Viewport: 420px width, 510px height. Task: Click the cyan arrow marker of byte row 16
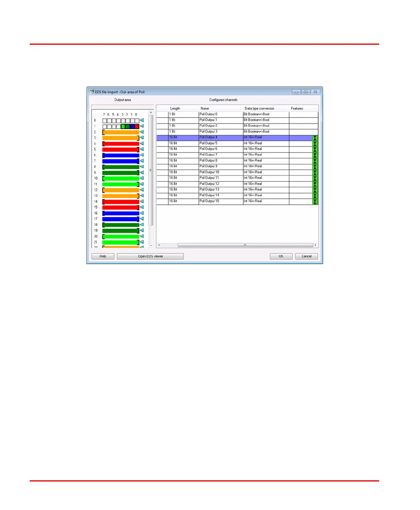(142, 213)
